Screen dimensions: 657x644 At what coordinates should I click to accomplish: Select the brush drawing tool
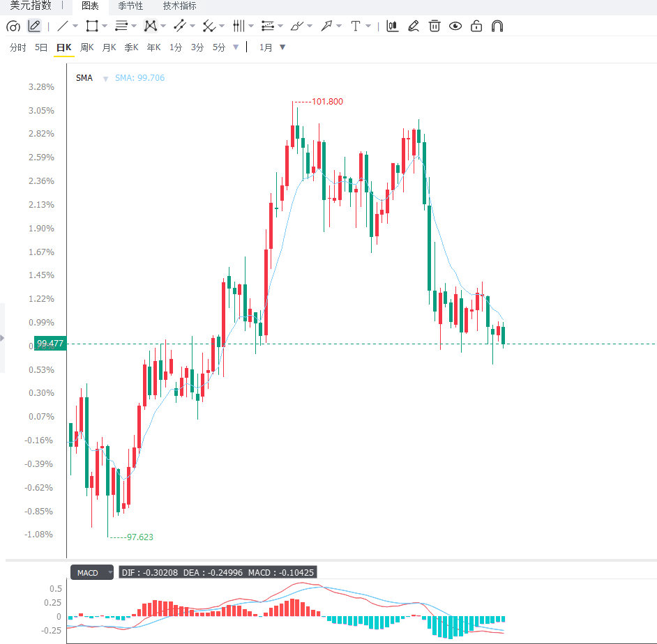[296, 26]
